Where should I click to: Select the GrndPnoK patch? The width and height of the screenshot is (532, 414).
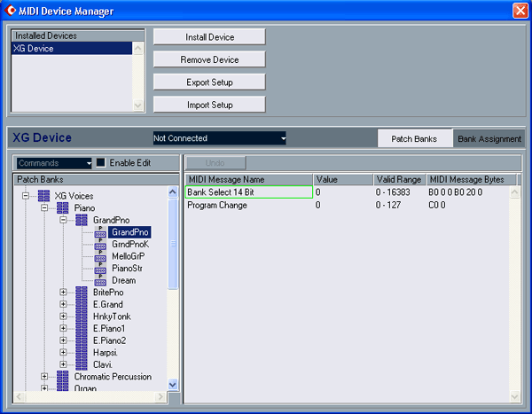click(130, 244)
